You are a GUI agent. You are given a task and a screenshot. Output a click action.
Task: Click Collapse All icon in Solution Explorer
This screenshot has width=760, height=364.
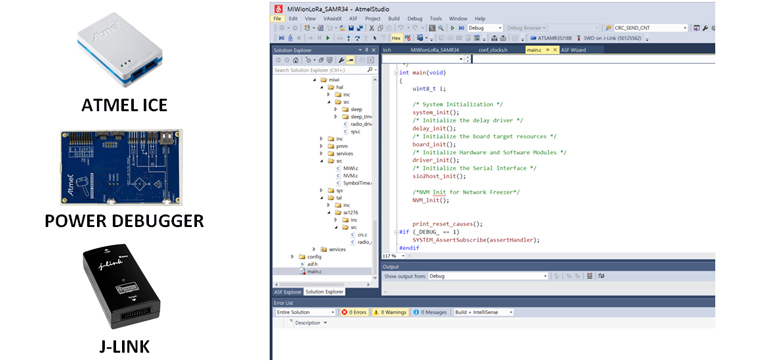pyautogui.click(x=321, y=60)
